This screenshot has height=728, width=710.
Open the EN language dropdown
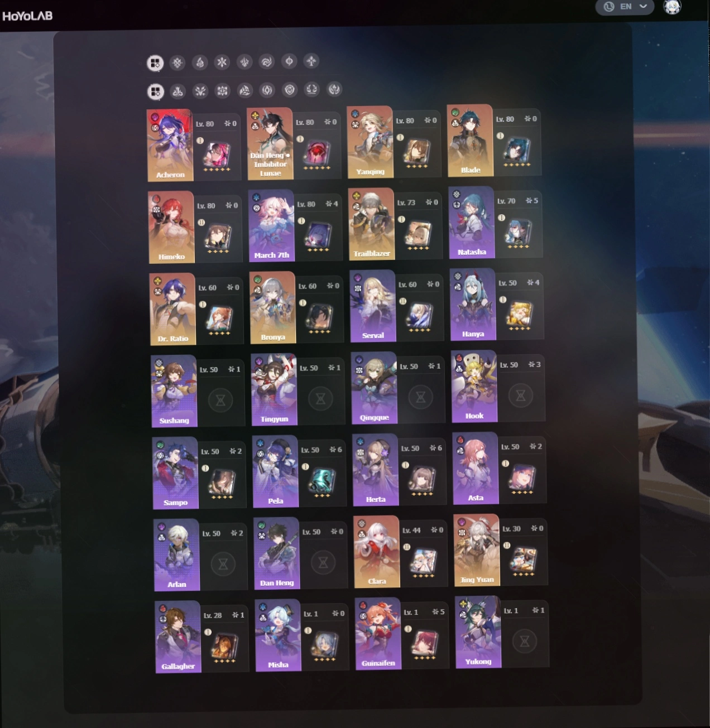(x=625, y=7)
